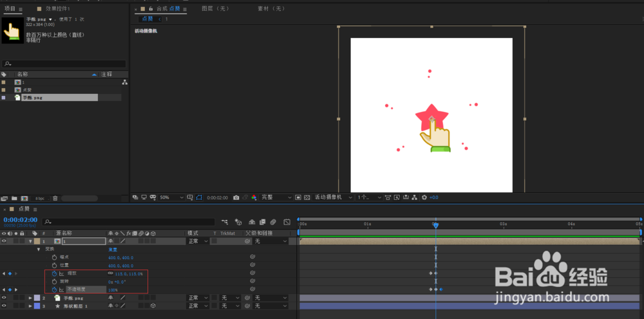Screen dimensions: 644x319
Task: Open the 图层 (无) viewer tab
Action: click(x=216, y=8)
